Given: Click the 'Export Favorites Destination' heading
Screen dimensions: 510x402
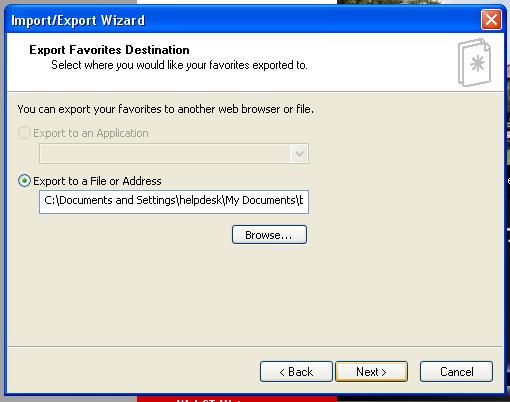Looking at the screenshot, I should coord(109,50).
